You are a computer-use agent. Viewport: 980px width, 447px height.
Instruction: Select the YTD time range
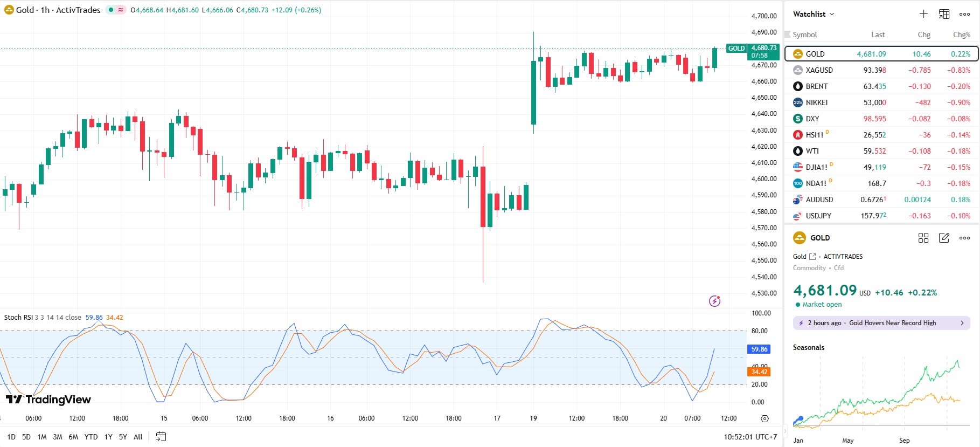91,437
